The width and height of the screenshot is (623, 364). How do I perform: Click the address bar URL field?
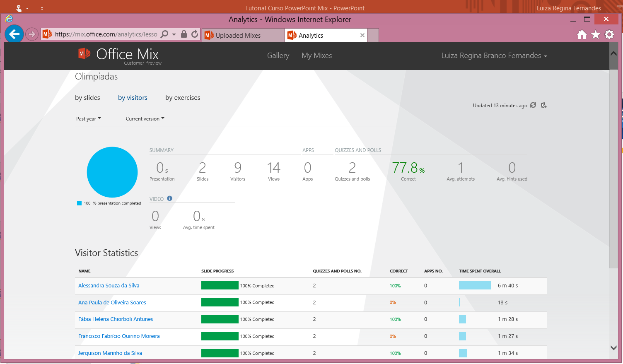106,34
